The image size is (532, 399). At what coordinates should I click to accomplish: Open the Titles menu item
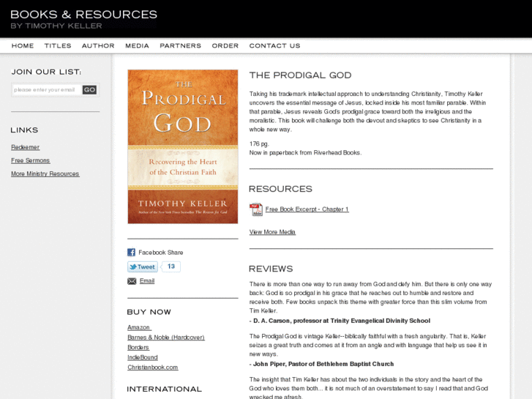(58, 46)
